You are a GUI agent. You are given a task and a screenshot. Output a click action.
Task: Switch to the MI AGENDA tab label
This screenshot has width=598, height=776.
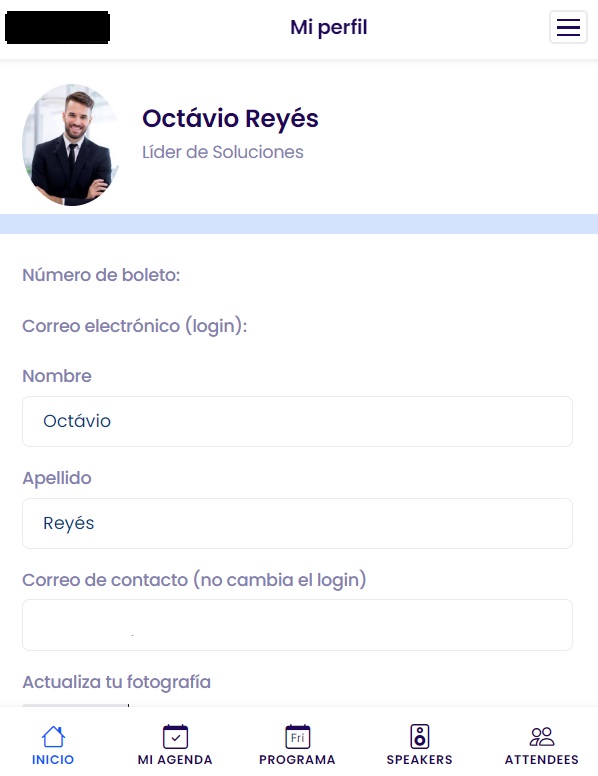(x=175, y=760)
